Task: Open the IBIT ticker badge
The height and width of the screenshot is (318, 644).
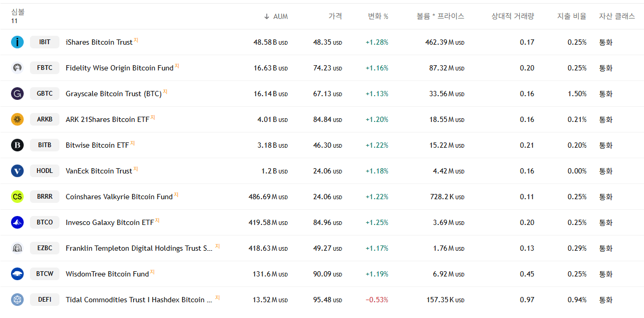Action: (x=45, y=42)
